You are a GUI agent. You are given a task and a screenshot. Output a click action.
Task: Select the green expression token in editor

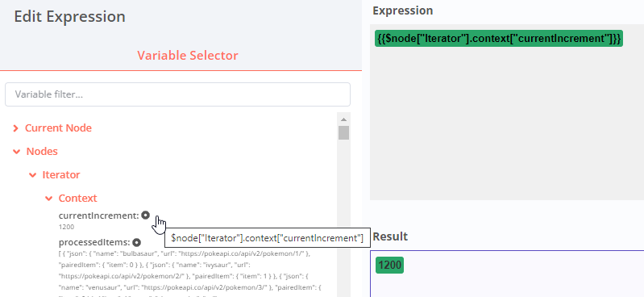point(499,38)
